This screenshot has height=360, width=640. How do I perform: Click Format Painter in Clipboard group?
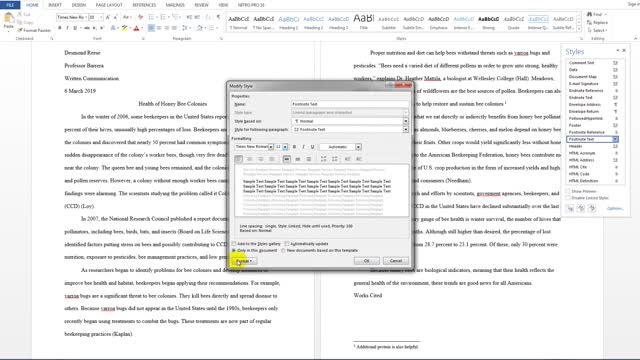pos(34,30)
